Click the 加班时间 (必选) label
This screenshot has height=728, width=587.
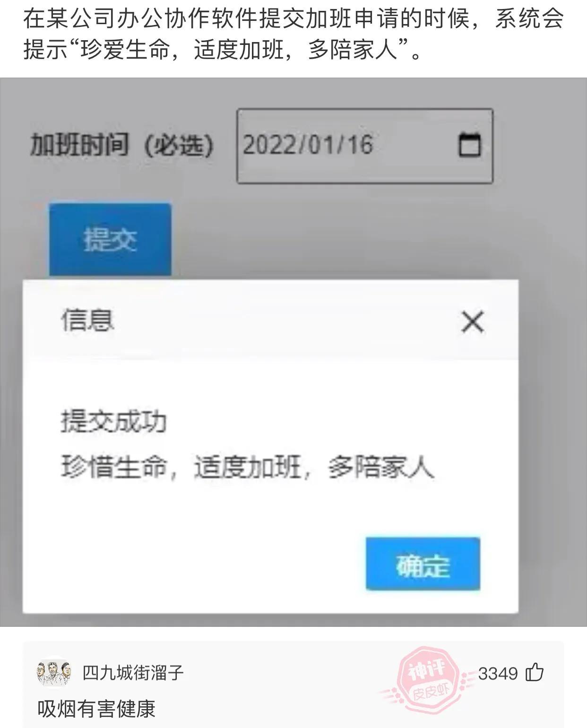(x=122, y=145)
